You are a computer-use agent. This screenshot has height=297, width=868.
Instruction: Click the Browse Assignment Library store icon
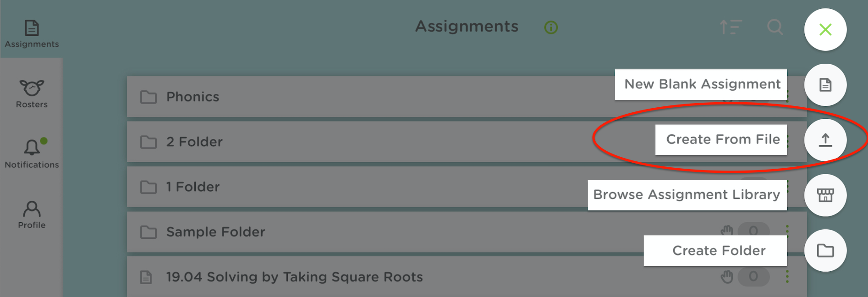coord(825,195)
